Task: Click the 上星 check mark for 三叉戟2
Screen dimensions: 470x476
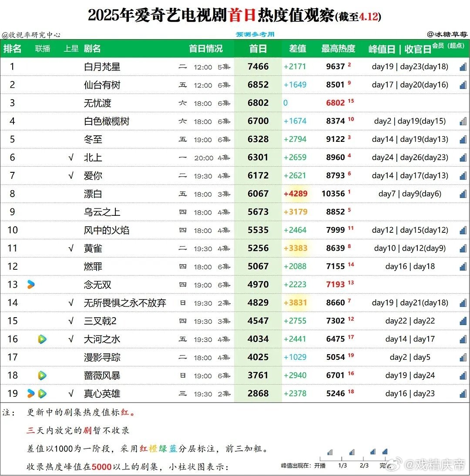Action: (x=71, y=321)
